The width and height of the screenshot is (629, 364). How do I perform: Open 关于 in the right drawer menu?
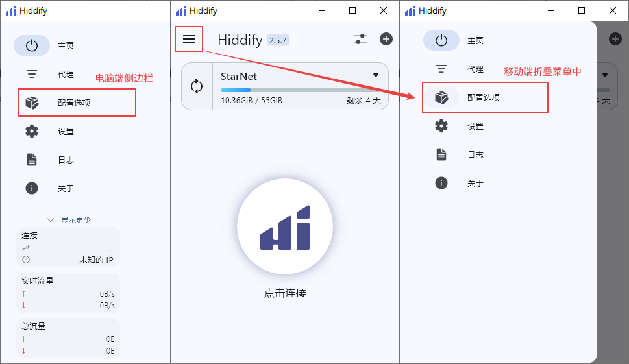click(x=475, y=183)
